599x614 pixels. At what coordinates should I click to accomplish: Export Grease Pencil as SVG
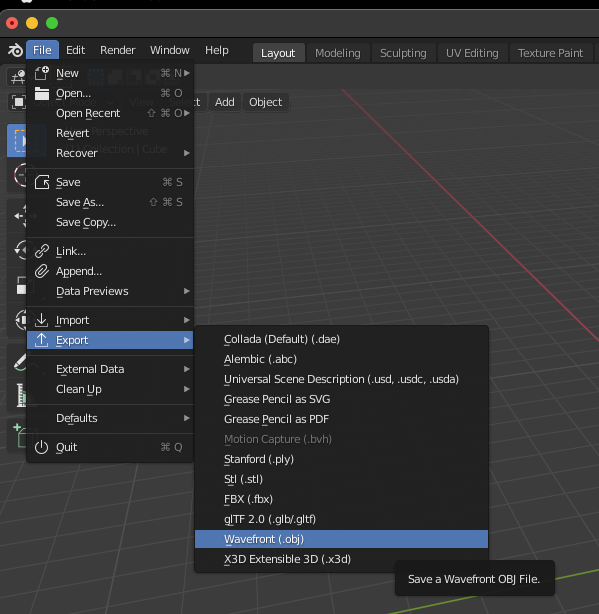[341, 399]
